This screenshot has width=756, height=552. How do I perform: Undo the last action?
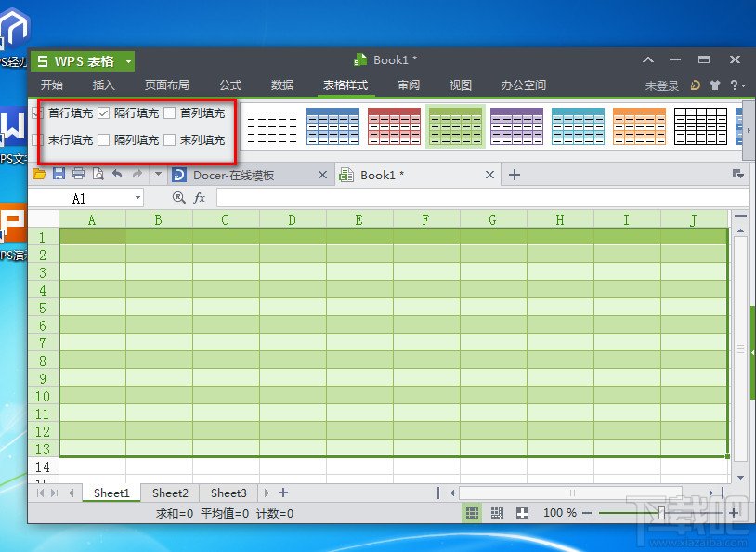(x=117, y=174)
